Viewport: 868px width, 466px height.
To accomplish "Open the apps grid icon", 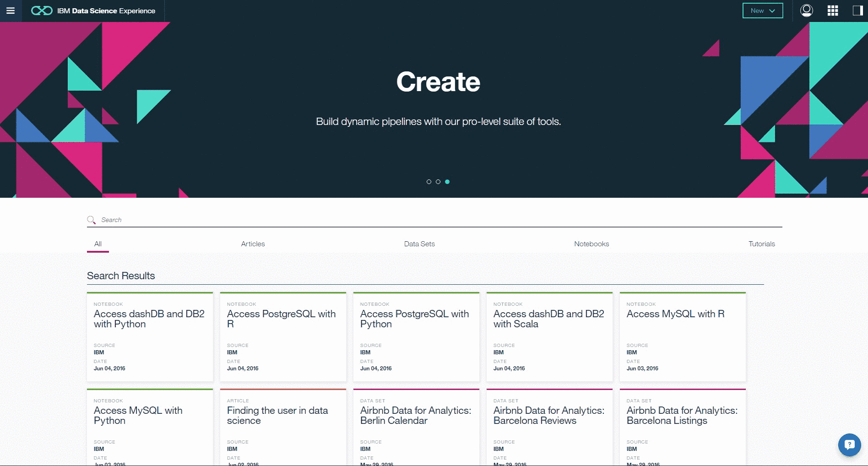I will (833, 11).
